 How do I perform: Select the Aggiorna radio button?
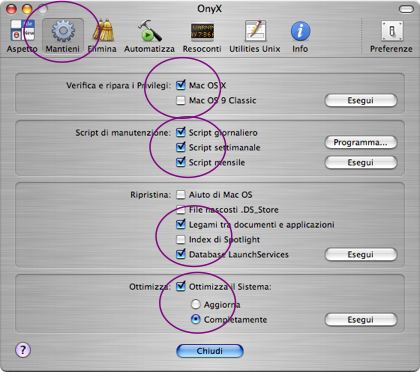[x=196, y=304]
